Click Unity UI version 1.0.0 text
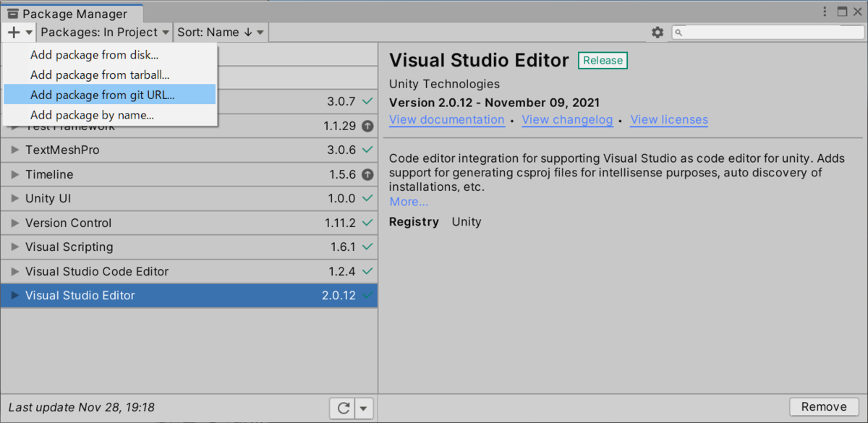 (341, 198)
